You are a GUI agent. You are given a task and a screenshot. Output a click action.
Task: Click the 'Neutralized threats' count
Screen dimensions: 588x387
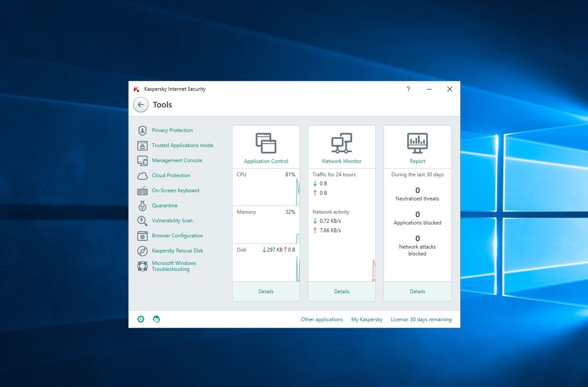tap(418, 190)
